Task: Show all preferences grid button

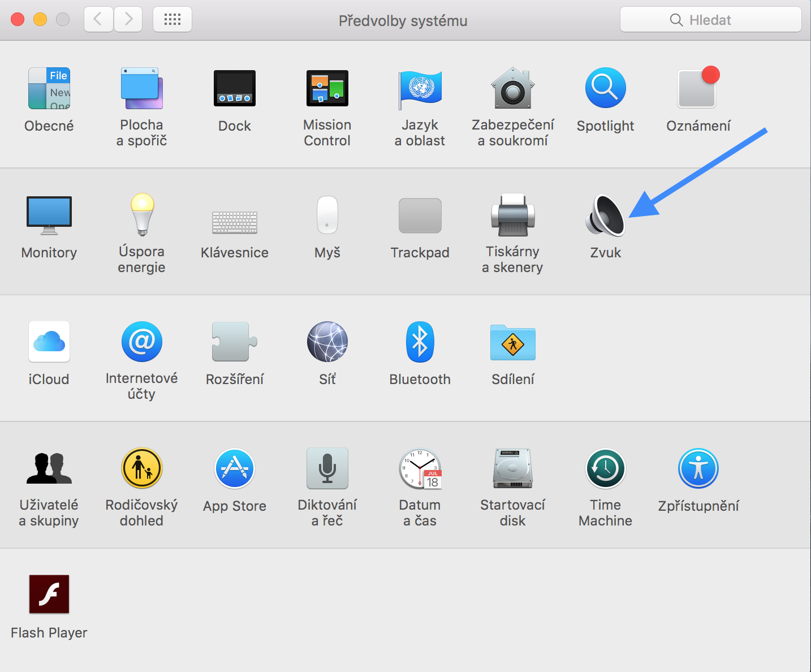Action: click(172, 20)
